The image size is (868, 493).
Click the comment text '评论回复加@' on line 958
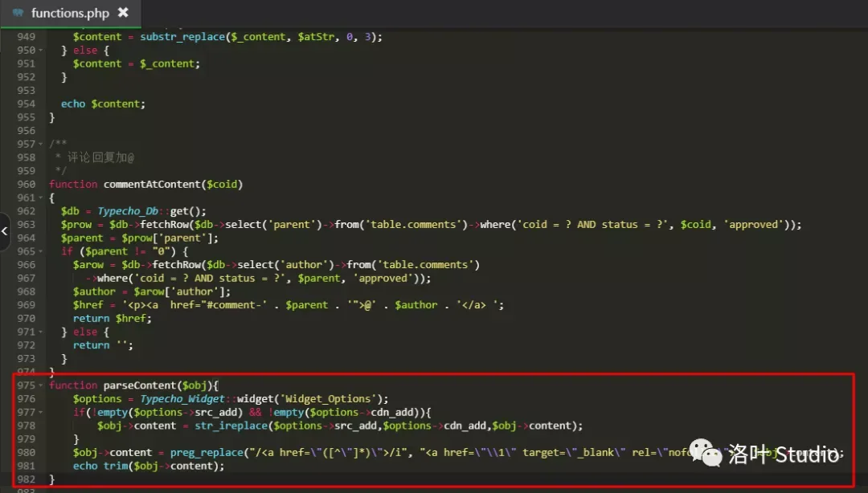pyautogui.click(x=100, y=157)
